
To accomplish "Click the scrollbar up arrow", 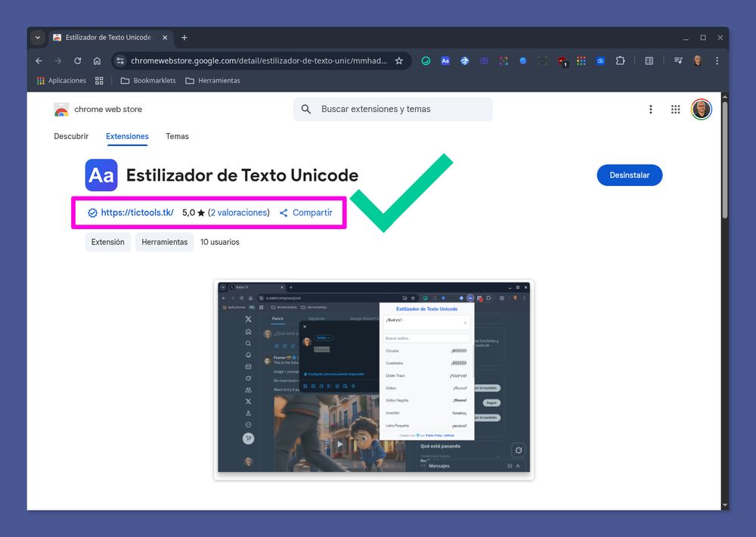I will tap(725, 97).
